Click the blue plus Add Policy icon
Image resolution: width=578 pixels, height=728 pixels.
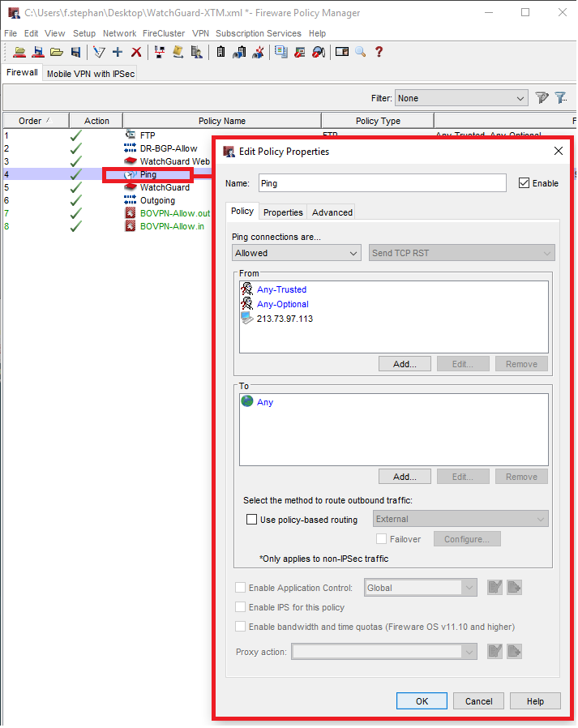118,52
